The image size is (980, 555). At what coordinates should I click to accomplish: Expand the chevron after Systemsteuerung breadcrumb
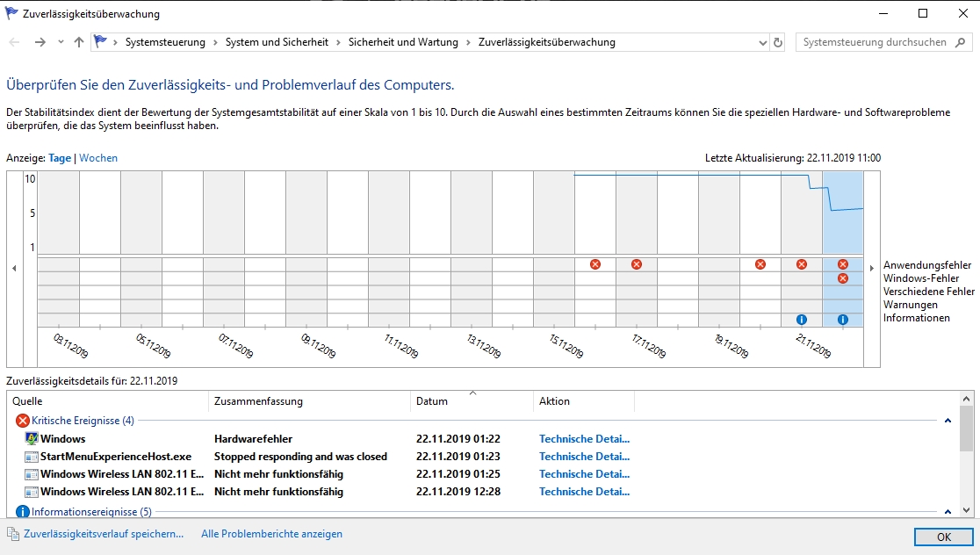click(x=215, y=42)
